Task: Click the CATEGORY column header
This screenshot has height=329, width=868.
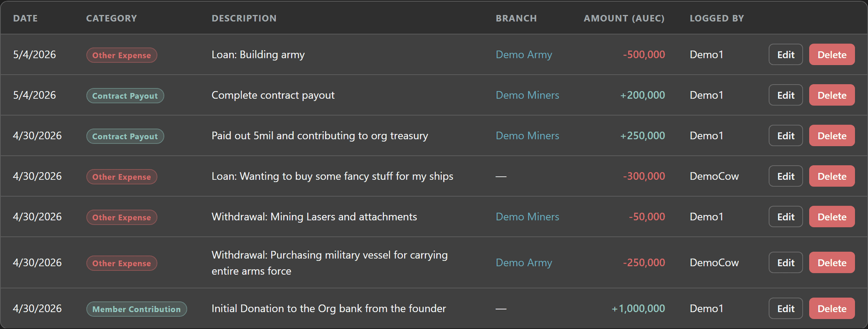Action: point(111,19)
